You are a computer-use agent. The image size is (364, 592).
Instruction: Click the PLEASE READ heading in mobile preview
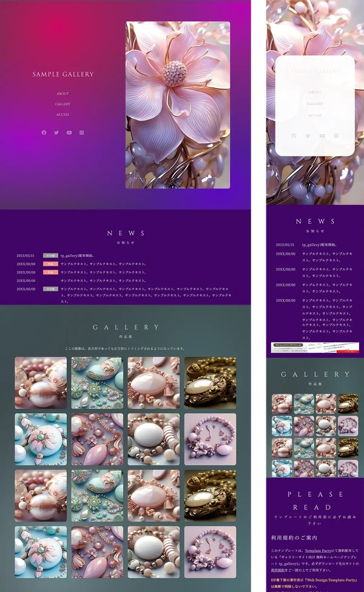[315, 500]
